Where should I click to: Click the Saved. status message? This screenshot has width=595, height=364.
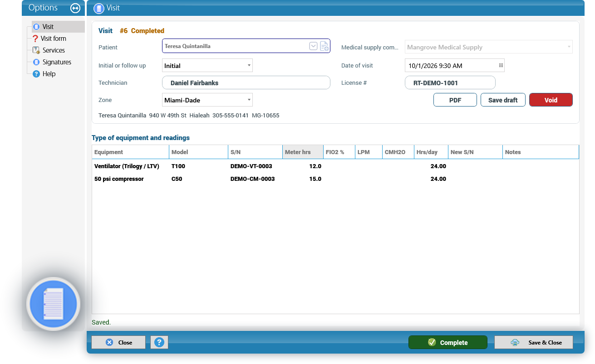tap(101, 322)
